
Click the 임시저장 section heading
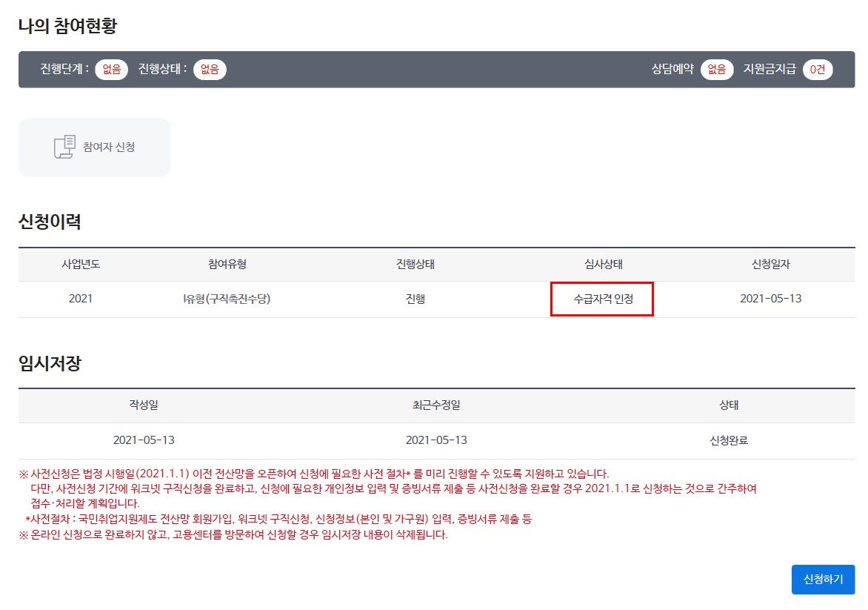(x=50, y=363)
